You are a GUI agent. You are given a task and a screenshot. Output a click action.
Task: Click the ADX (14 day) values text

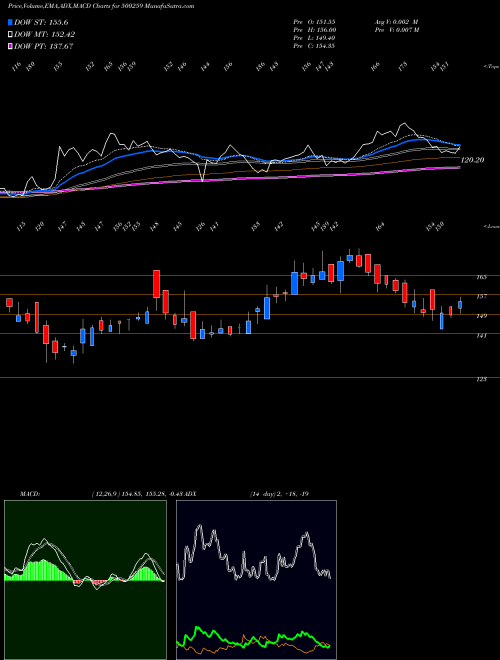[x=279, y=494]
